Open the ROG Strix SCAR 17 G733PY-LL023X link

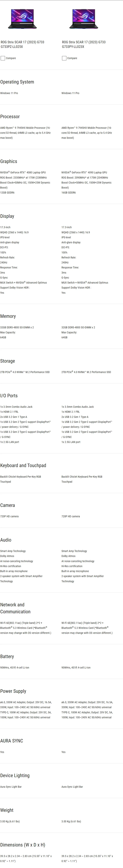click(x=84, y=45)
